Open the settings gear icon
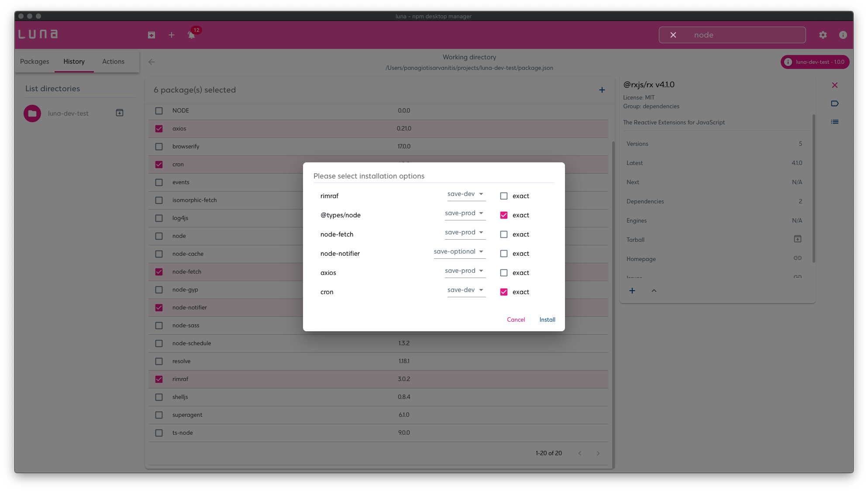This screenshot has width=868, height=491. [823, 35]
